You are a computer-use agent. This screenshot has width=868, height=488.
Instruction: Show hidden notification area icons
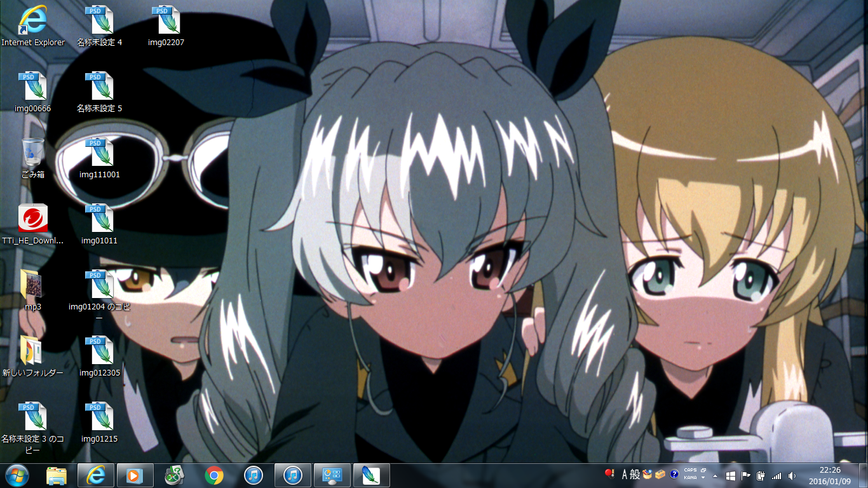point(716,475)
